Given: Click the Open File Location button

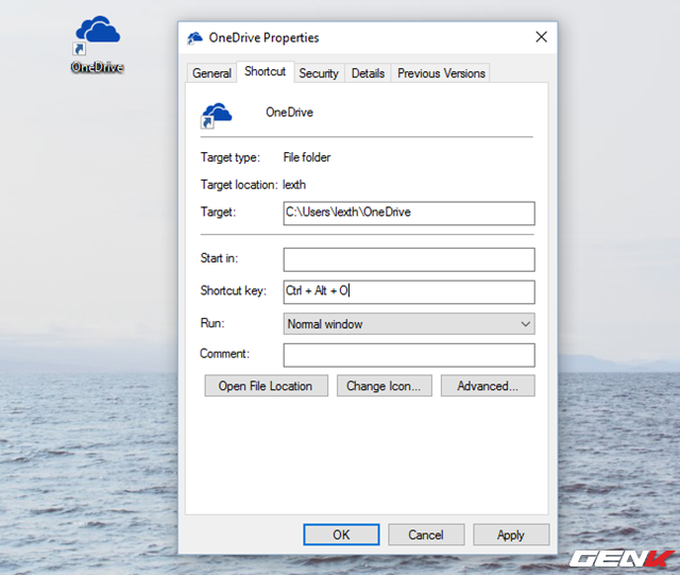Looking at the screenshot, I should [x=266, y=386].
